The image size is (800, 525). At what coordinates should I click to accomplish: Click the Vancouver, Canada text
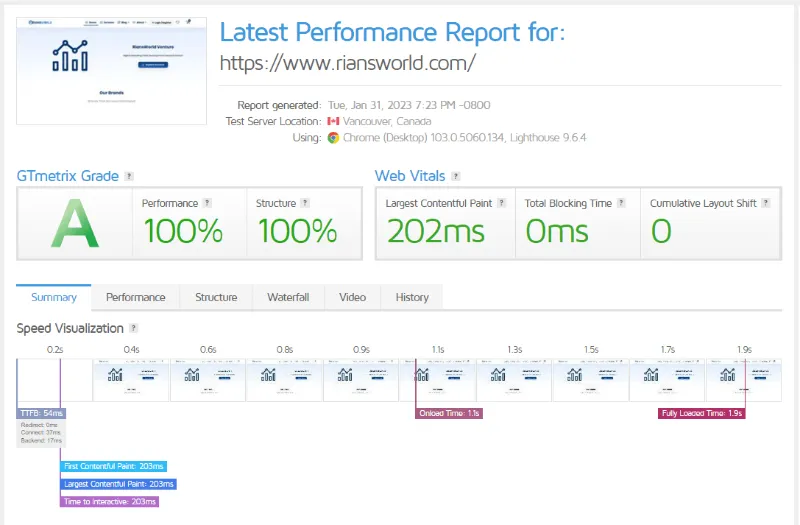(x=387, y=121)
